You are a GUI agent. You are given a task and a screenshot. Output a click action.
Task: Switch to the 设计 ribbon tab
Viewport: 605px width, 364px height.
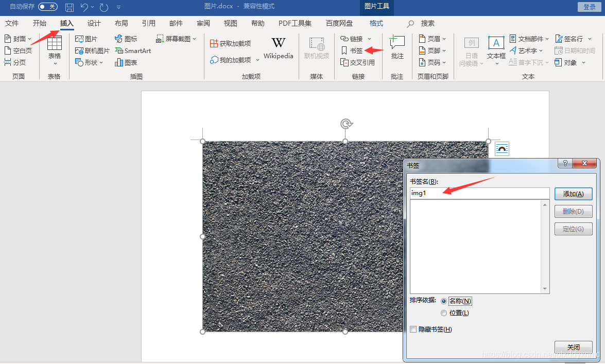click(94, 23)
